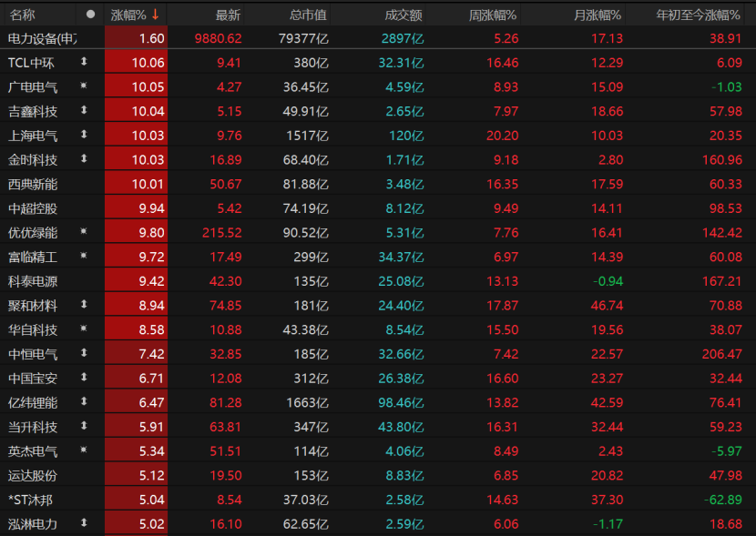Open the 西典新能 stock row
Image resolution: width=756 pixels, height=536 pixels.
(378, 184)
